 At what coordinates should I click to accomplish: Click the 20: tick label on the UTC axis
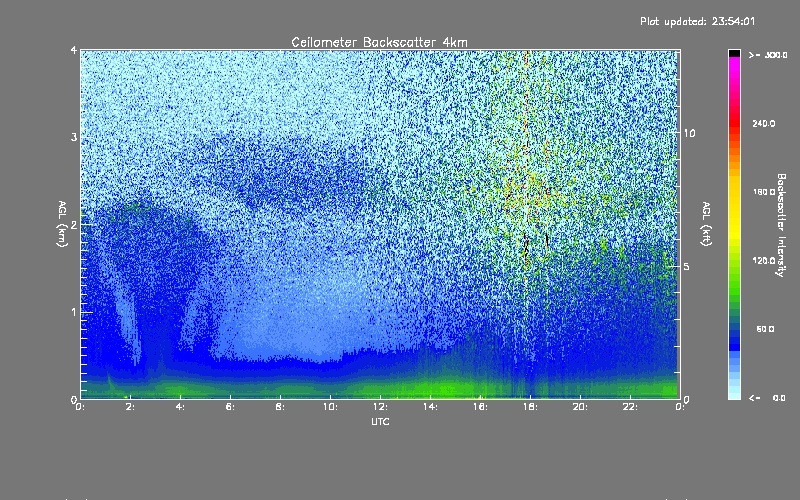point(580,407)
